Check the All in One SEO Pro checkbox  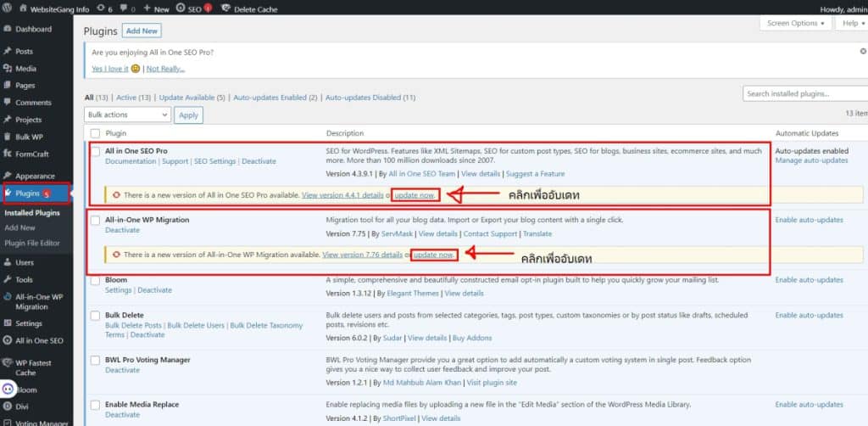point(95,151)
